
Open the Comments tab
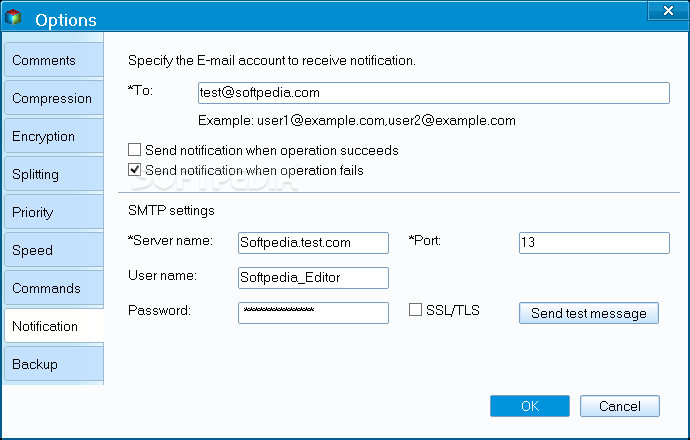coord(54,60)
